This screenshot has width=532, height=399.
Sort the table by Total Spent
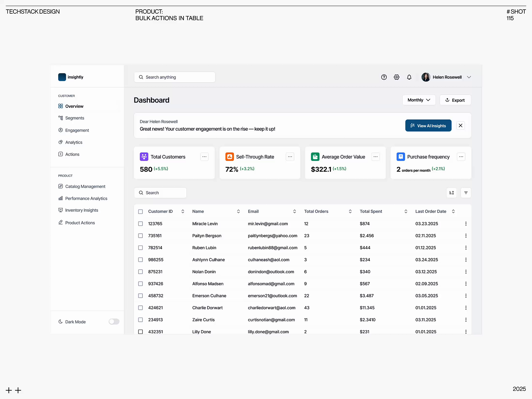[x=406, y=211]
